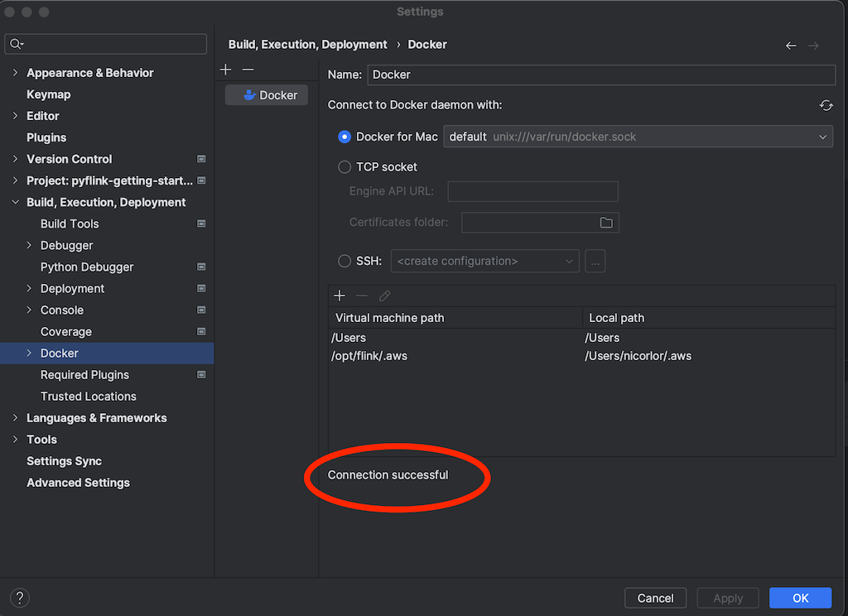Screen dimensions: 848x616
Task: Select the TCP socket radio button
Action: point(344,167)
